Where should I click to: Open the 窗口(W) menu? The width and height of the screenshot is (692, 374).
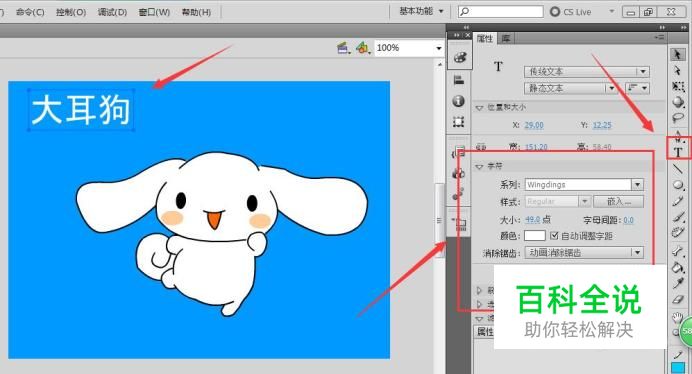pos(154,12)
